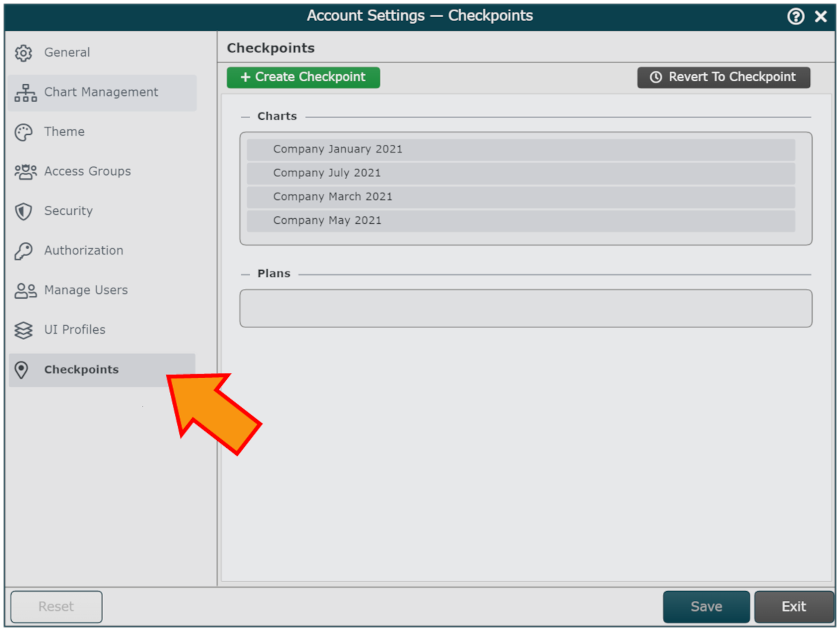Click the UI Profiles layers icon

click(24, 330)
